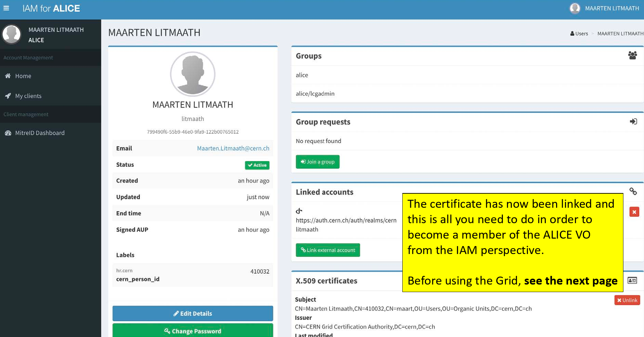Screen dimensions: 644x337
Task: Click the 'No request found' text
Action: pyautogui.click(x=319, y=141)
